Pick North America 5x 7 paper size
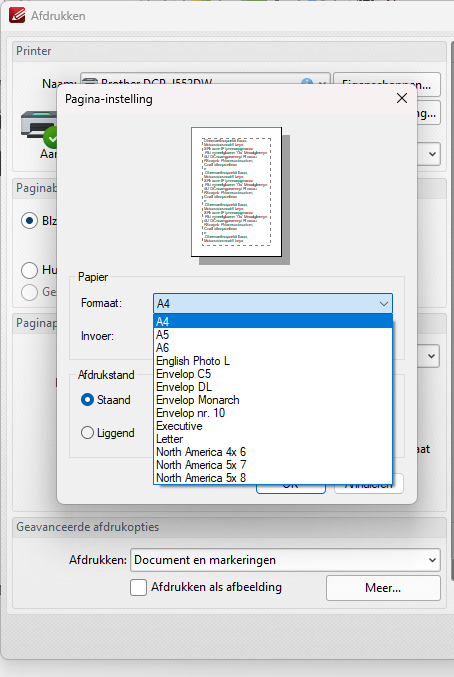This screenshot has height=677, width=454. tap(273, 465)
